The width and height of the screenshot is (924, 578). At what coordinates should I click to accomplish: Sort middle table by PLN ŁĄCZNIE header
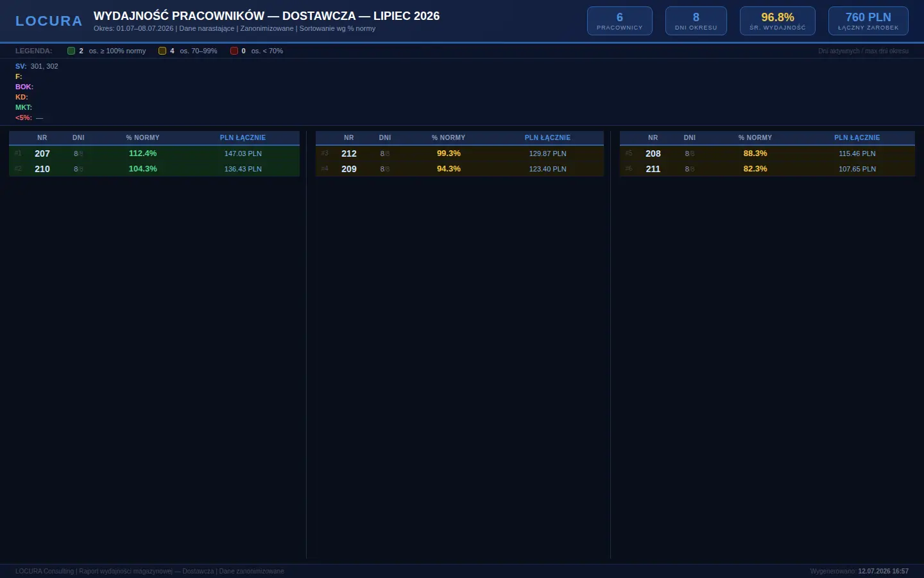pyautogui.click(x=547, y=137)
